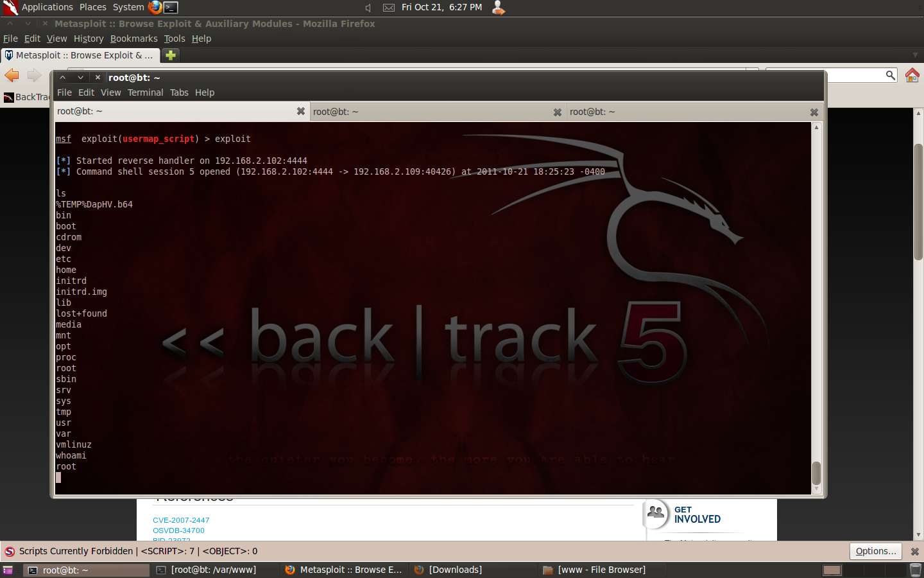This screenshot has height=578, width=924.
Task: Click the Firefox page scrollbar thumb
Action: (918, 202)
